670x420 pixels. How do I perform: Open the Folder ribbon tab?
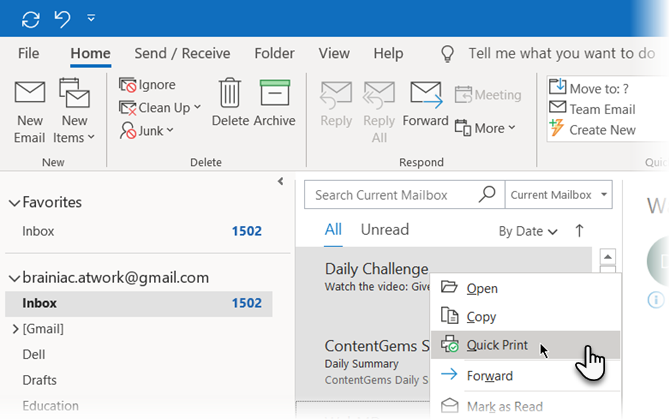(x=274, y=53)
